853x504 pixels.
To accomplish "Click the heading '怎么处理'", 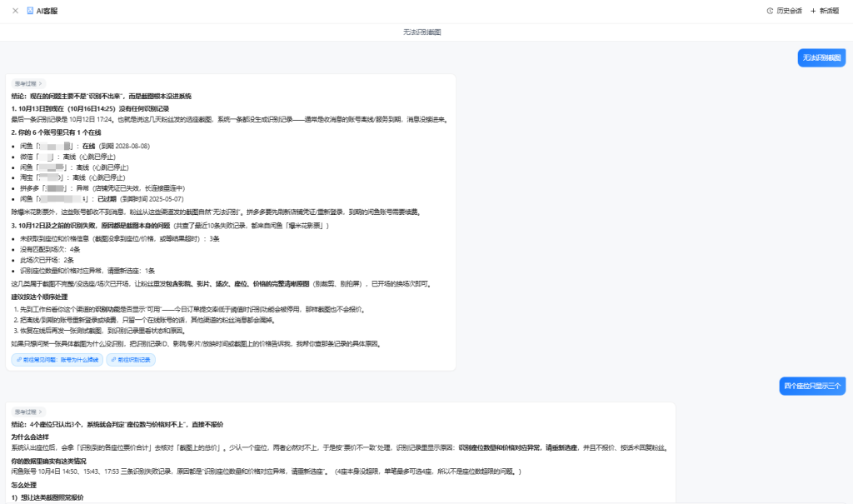I will 24,485.
